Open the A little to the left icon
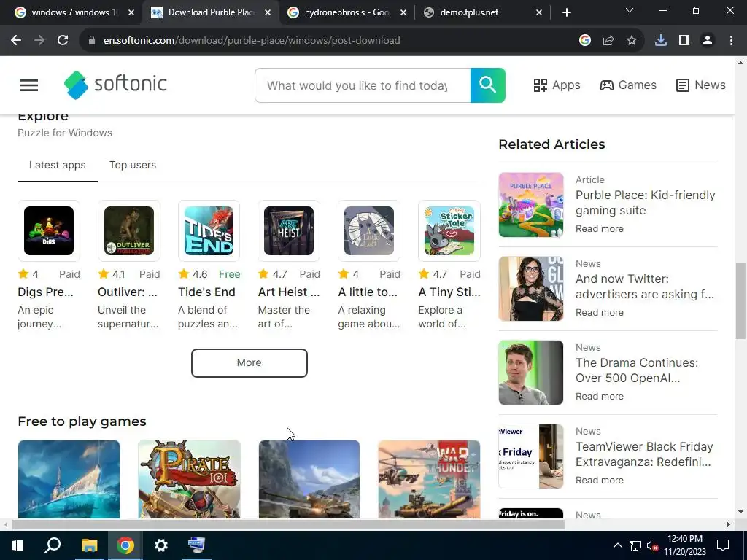The image size is (747, 560). pos(368,230)
